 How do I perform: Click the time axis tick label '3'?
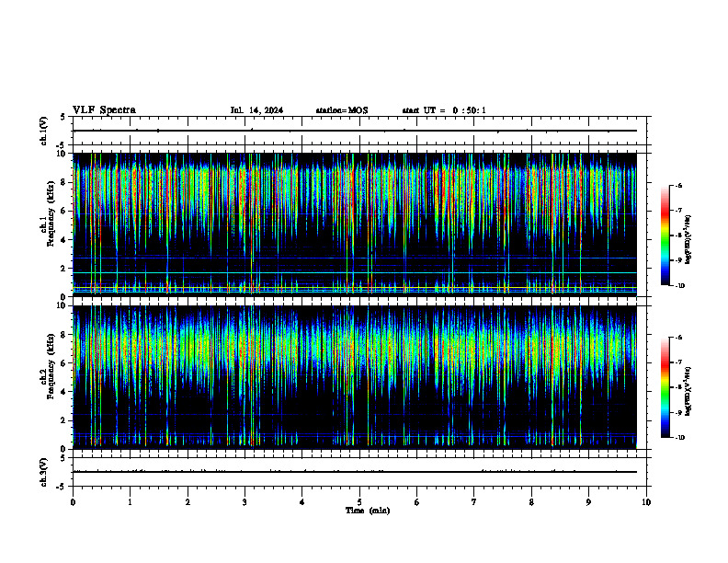click(x=245, y=502)
